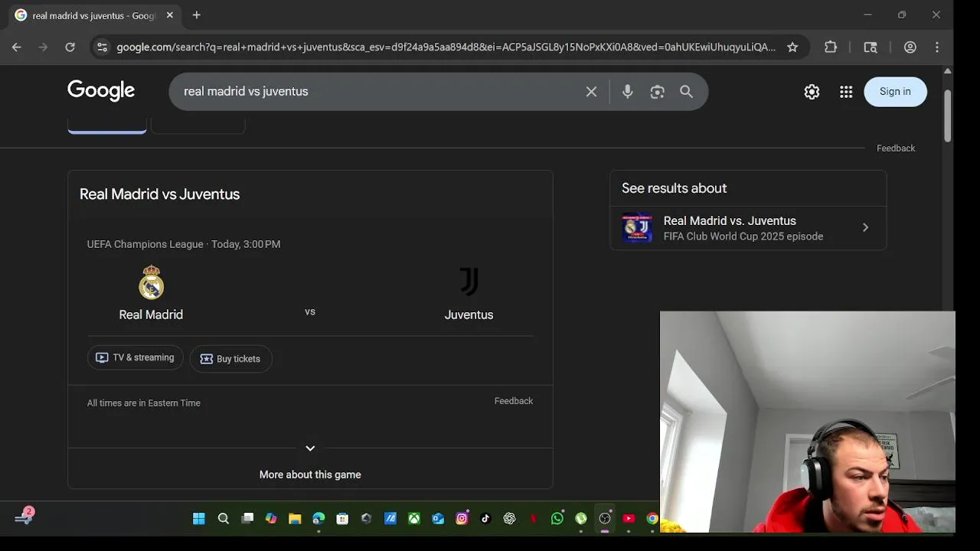Open Real Madrid vs. Juventus Club World Cup result
980x551 pixels.
coord(748,228)
